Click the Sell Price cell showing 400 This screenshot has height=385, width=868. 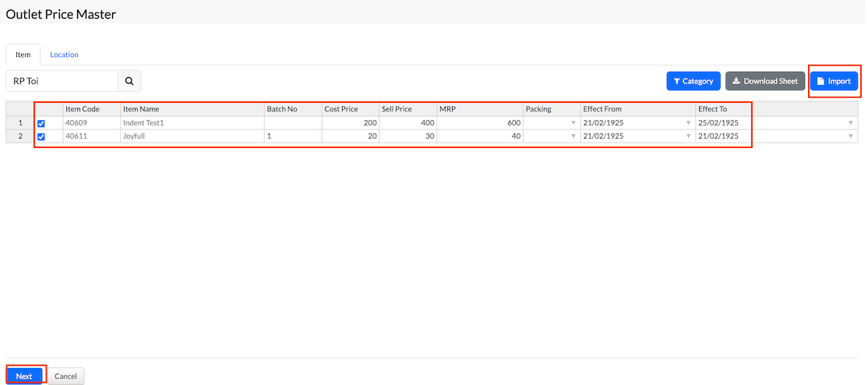coord(408,123)
